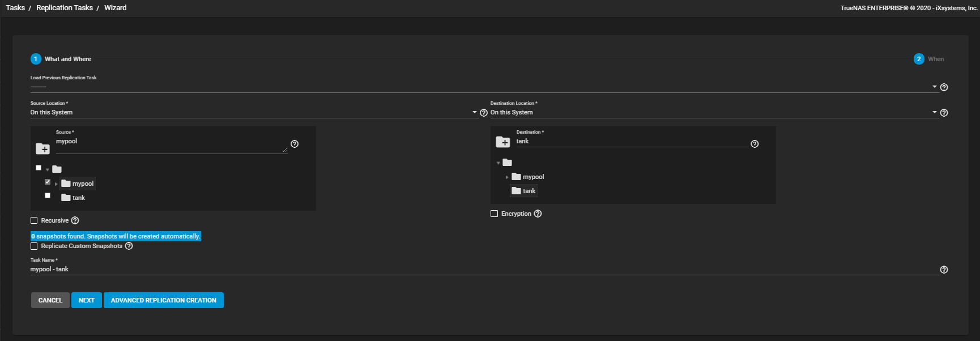
Task: Click the Destination folder-plus icon
Action: tap(503, 142)
